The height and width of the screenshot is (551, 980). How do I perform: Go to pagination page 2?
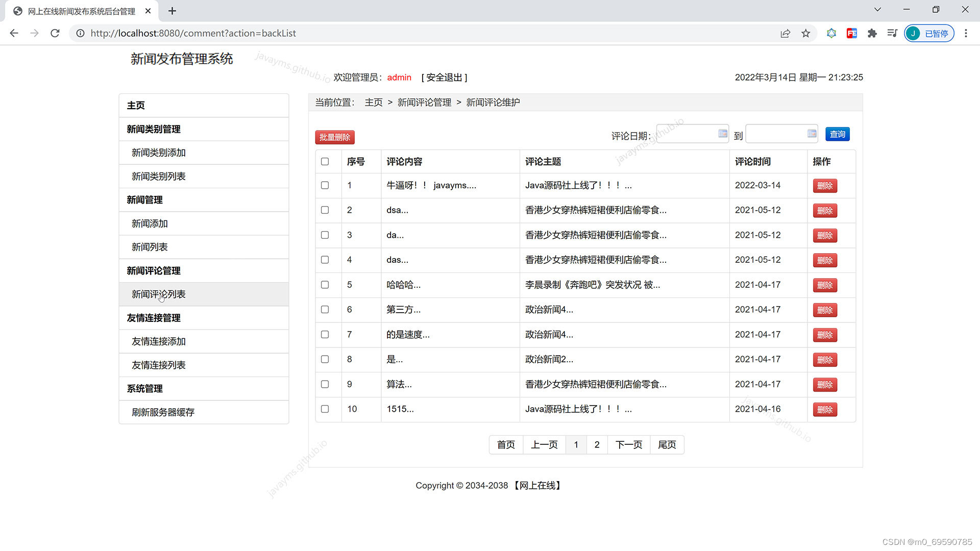pyautogui.click(x=597, y=445)
